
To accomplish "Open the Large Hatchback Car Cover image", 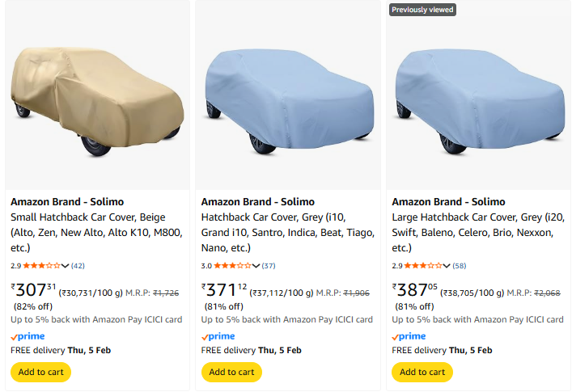I will coord(478,97).
